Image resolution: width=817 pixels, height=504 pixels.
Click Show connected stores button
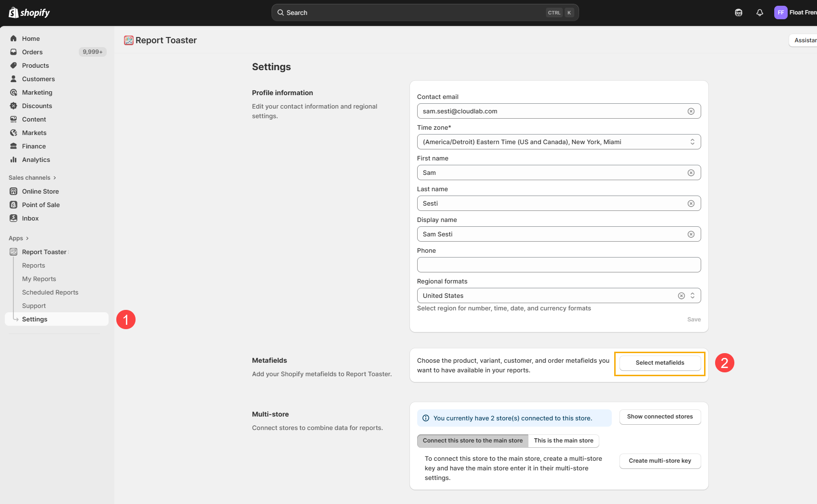(659, 417)
